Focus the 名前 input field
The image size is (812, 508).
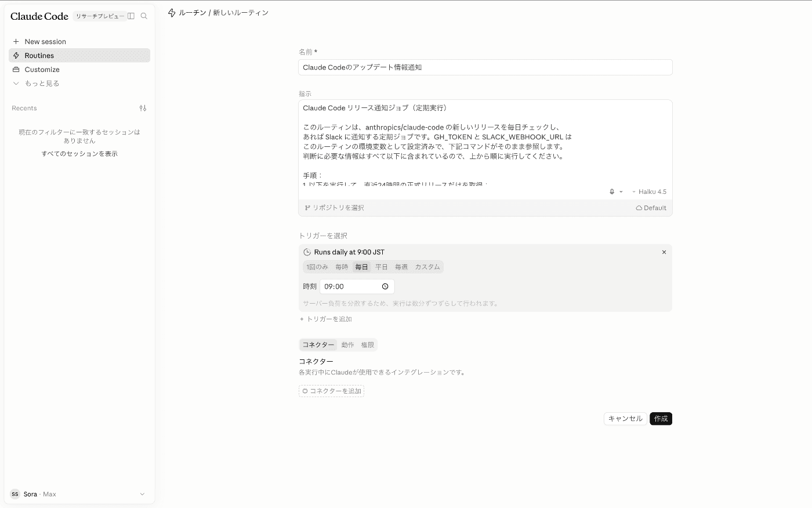(485, 67)
